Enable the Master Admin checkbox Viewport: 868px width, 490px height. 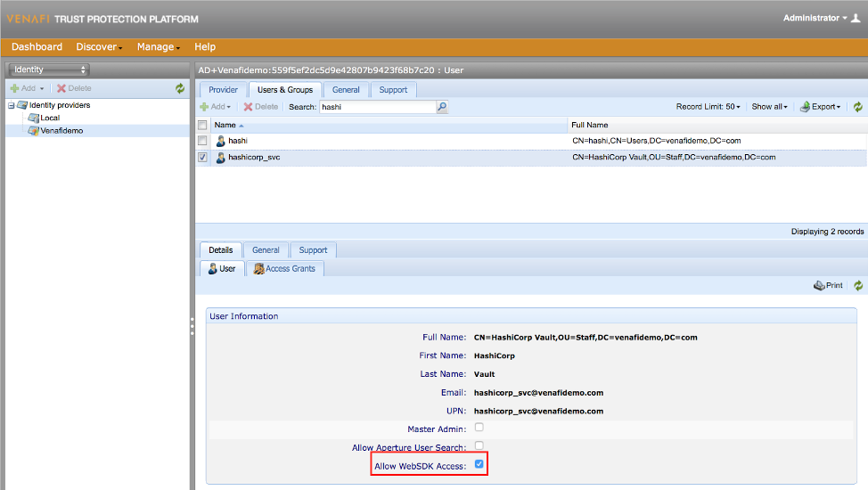[479, 428]
